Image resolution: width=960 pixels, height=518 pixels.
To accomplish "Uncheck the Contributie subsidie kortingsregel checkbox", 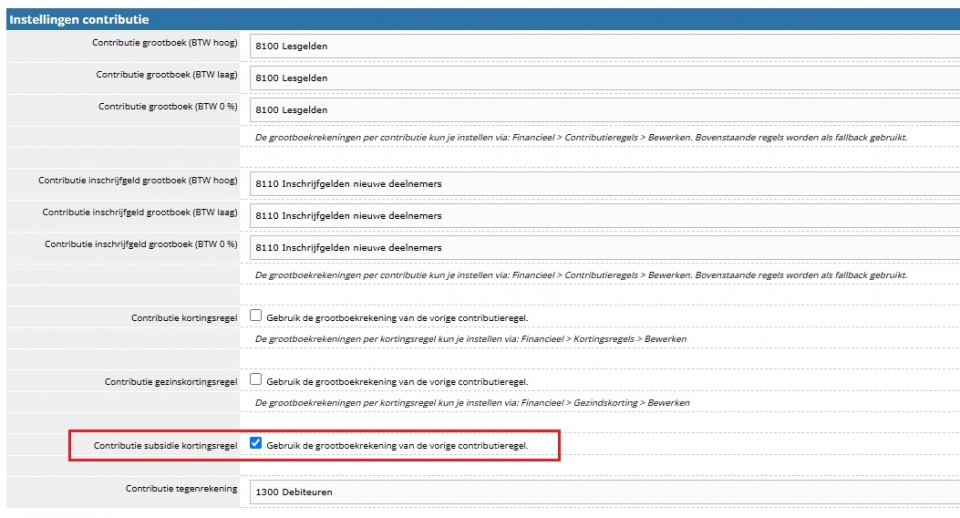I will coord(256,443).
